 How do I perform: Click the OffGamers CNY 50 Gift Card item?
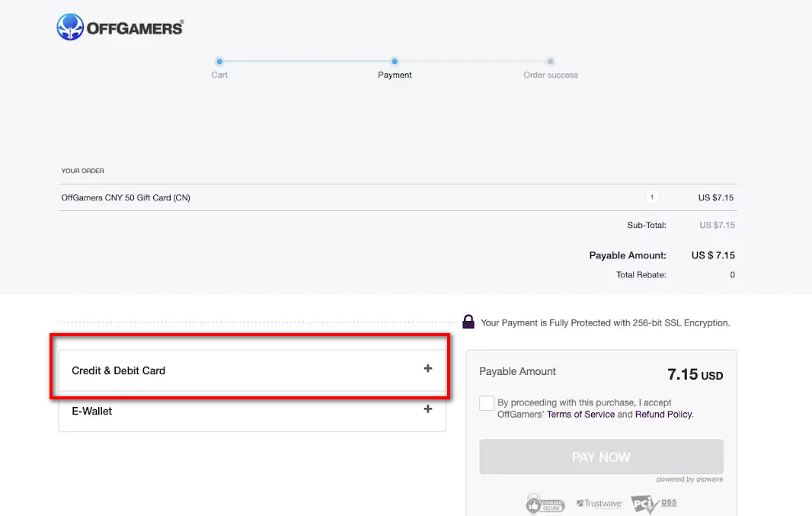(x=126, y=197)
